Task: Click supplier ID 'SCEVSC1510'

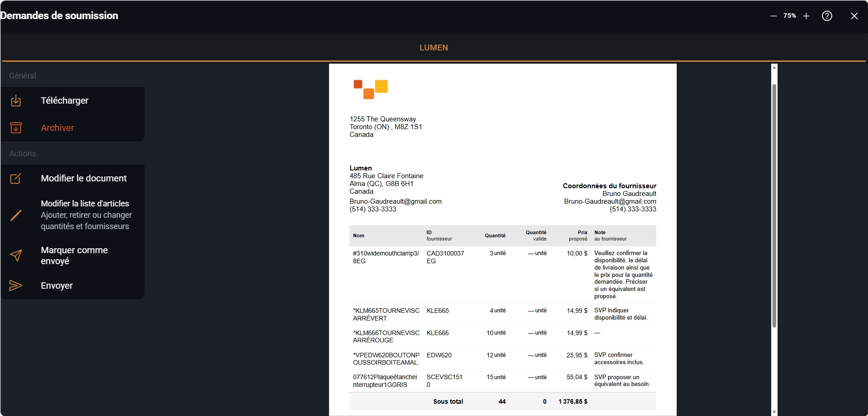Action: pyautogui.click(x=444, y=381)
